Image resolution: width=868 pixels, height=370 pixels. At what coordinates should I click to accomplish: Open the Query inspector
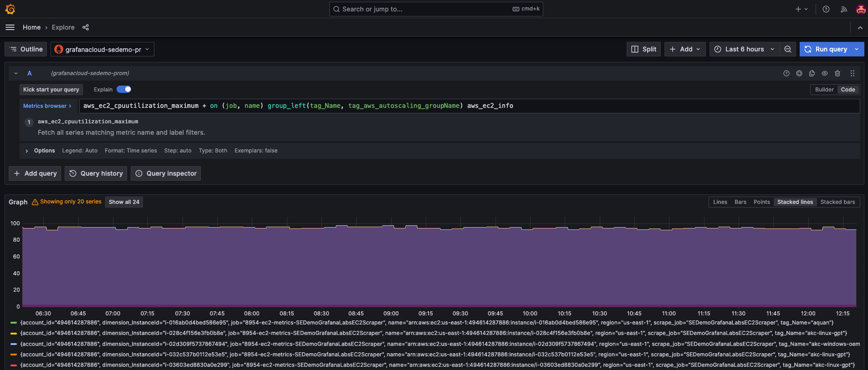[166, 173]
